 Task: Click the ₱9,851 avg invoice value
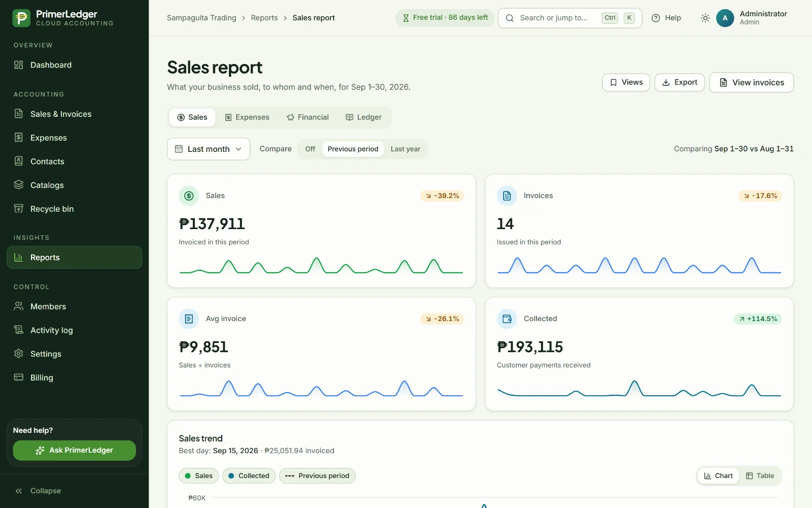click(204, 347)
